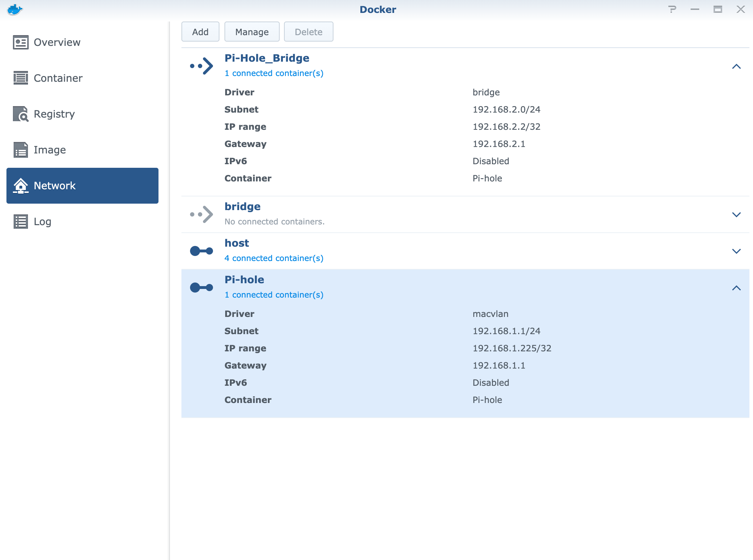753x560 pixels.
Task: Select the bridge network row title
Action: 243,207
